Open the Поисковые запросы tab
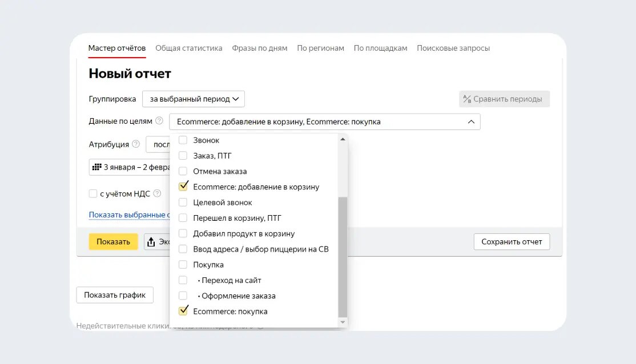This screenshot has width=636, height=364. click(453, 48)
